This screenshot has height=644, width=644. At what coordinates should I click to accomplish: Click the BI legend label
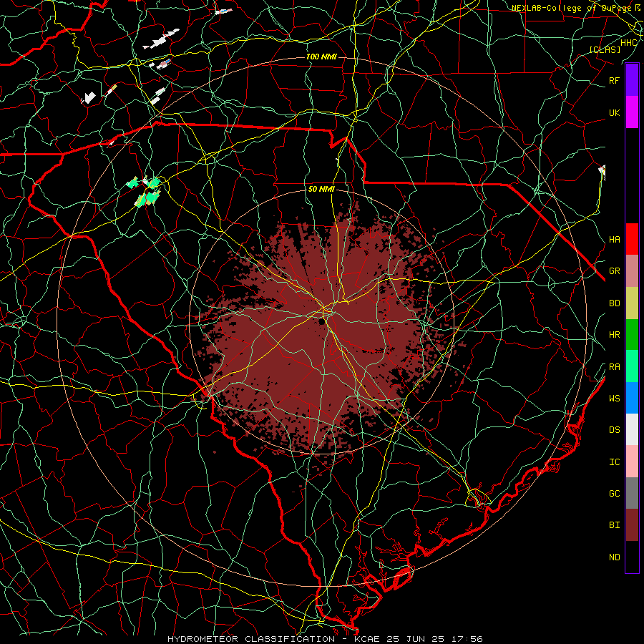pos(615,525)
